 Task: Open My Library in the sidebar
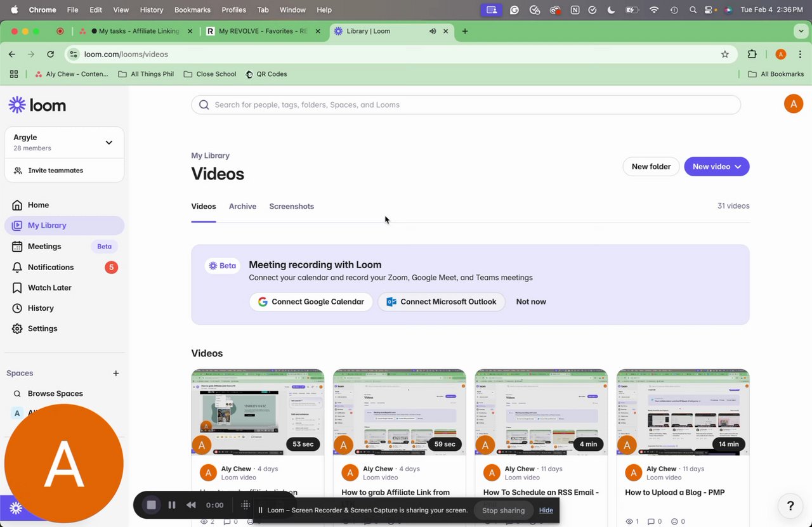point(64,225)
